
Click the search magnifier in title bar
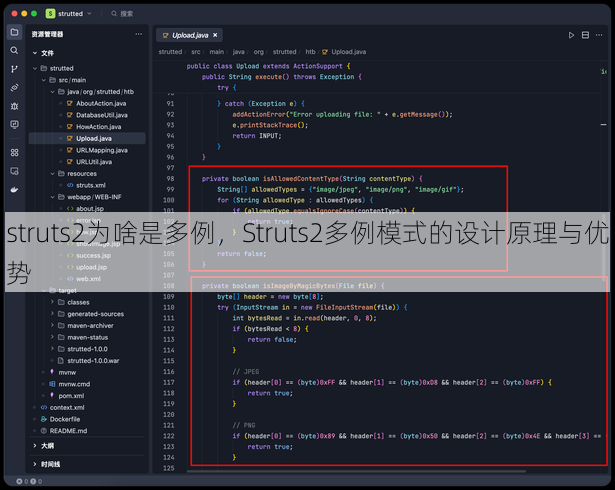[114, 14]
